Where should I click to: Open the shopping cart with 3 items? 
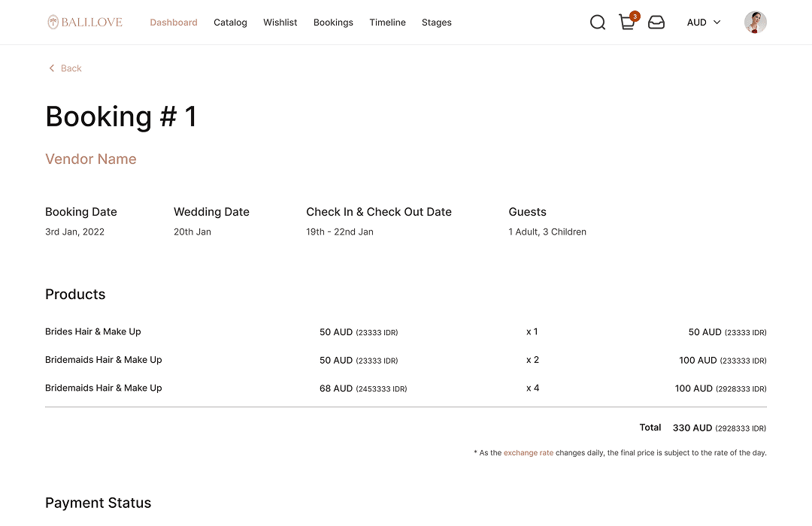coord(627,23)
